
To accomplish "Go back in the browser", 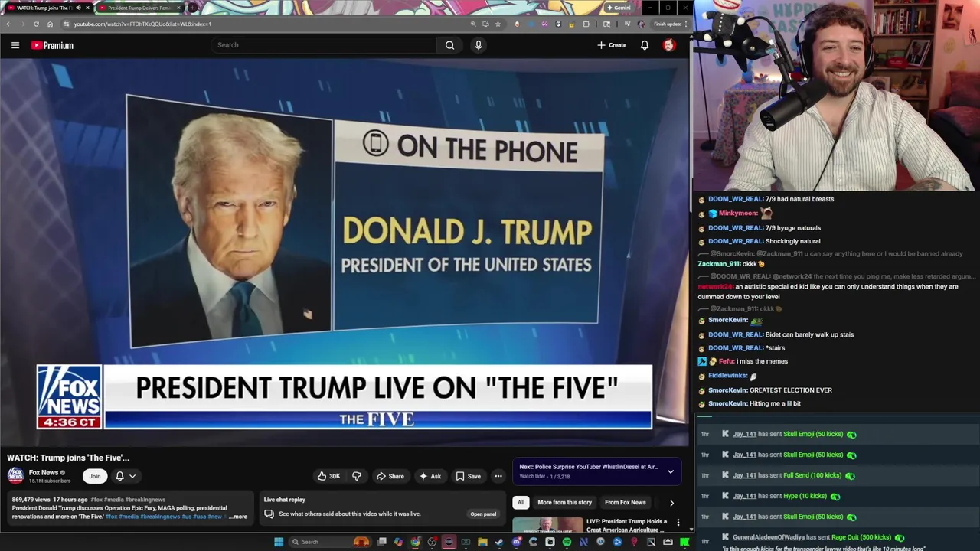I will [x=8, y=24].
